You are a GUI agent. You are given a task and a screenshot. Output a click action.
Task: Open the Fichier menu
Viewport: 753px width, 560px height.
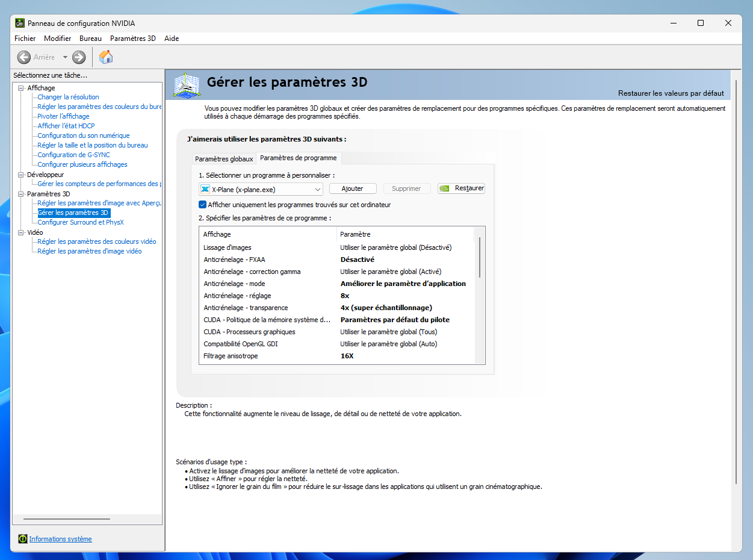tap(25, 38)
